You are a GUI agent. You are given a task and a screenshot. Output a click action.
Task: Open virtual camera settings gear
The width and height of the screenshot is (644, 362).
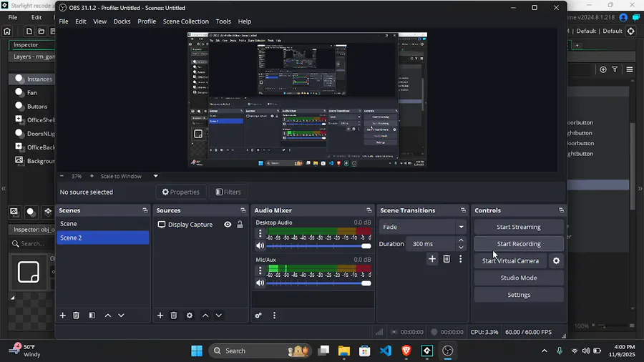click(556, 260)
